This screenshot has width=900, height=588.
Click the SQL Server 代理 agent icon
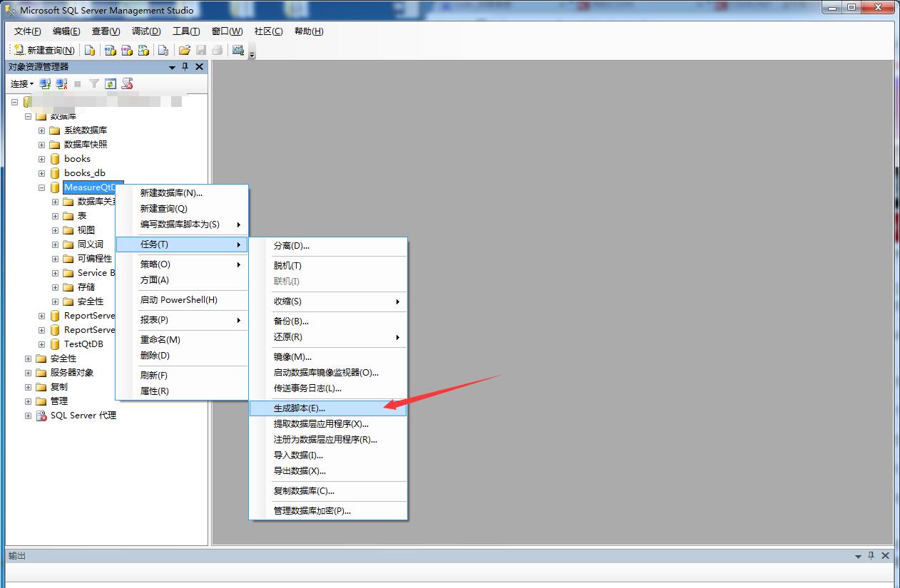[x=41, y=416]
